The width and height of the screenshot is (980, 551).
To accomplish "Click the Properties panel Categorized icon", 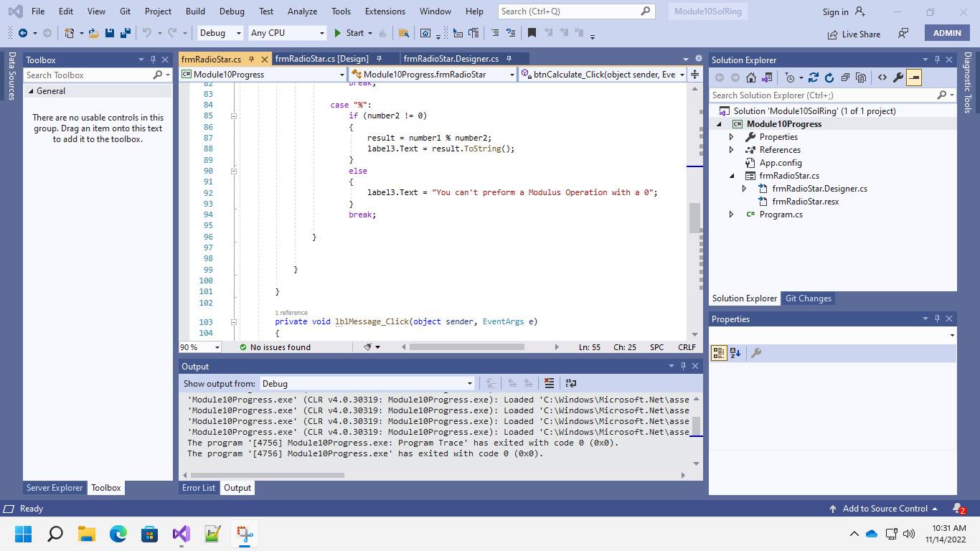I will [719, 353].
